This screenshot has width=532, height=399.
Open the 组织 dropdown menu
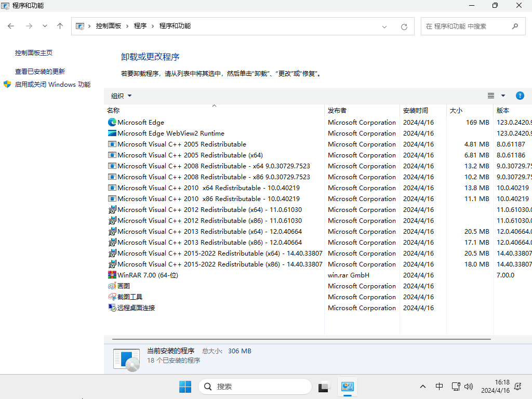click(x=121, y=96)
